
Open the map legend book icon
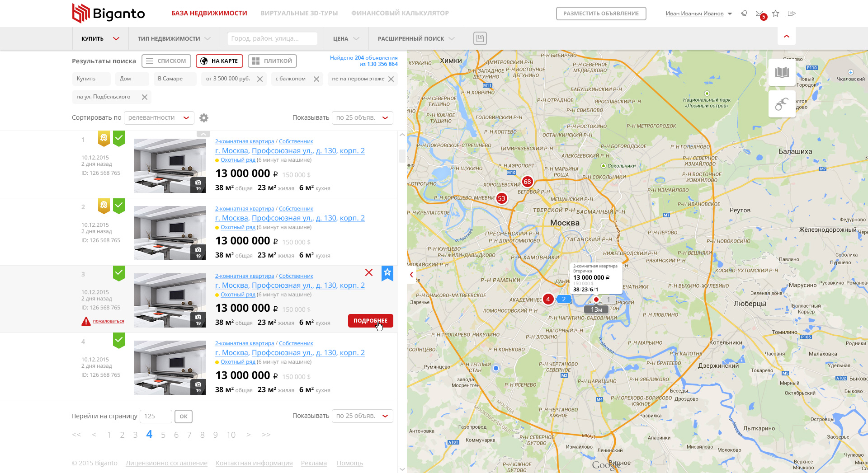point(782,72)
